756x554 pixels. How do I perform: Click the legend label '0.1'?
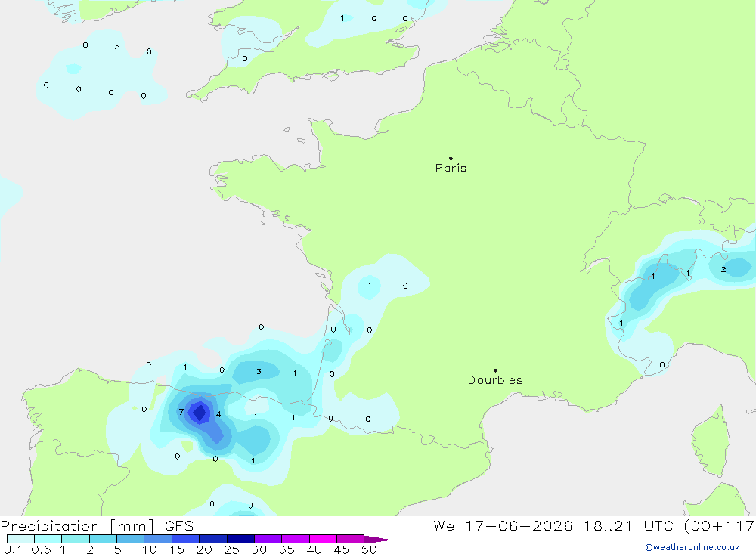click(x=13, y=549)
